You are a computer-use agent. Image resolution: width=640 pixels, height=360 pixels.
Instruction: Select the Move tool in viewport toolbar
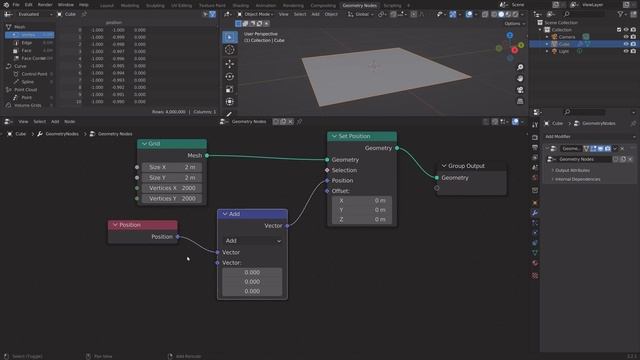point(230,64)
